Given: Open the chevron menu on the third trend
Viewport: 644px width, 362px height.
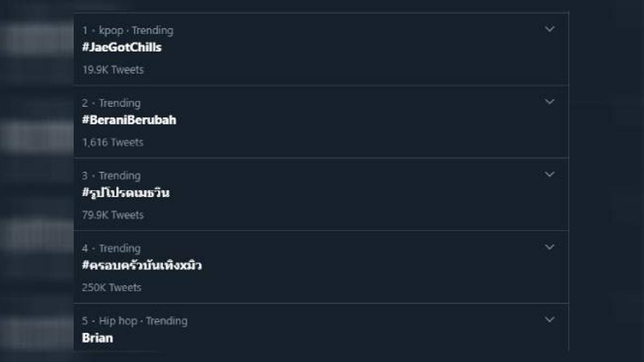Looking at the screenshot, I should (549, 174).
